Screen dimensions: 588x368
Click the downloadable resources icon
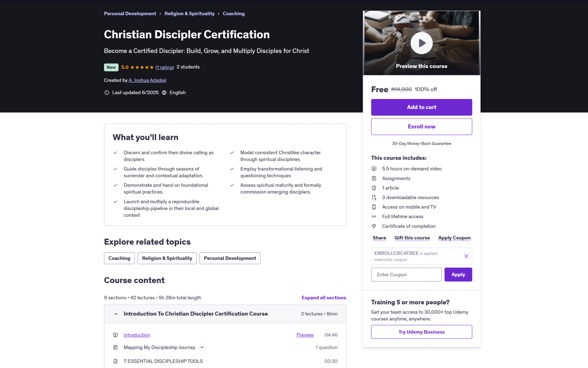click(x=374, y=197)
